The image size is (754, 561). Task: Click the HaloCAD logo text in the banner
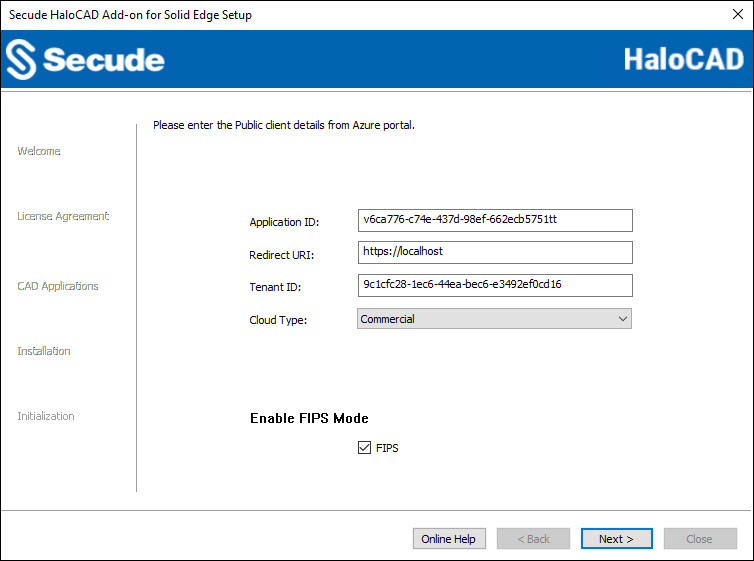point(684,59)
